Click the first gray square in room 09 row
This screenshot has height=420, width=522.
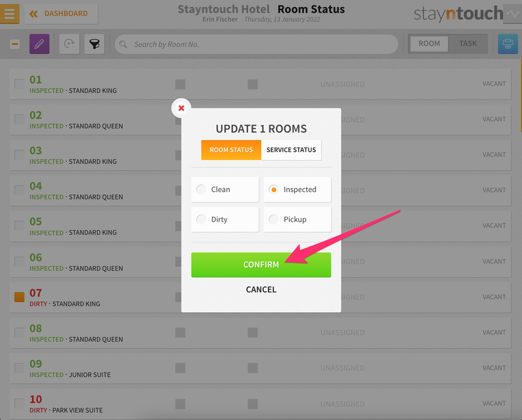tap(180, 368)
